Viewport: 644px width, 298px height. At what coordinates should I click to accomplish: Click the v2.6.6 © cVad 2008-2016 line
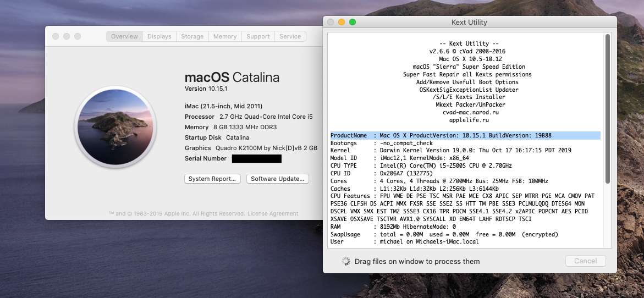[467, 51]
